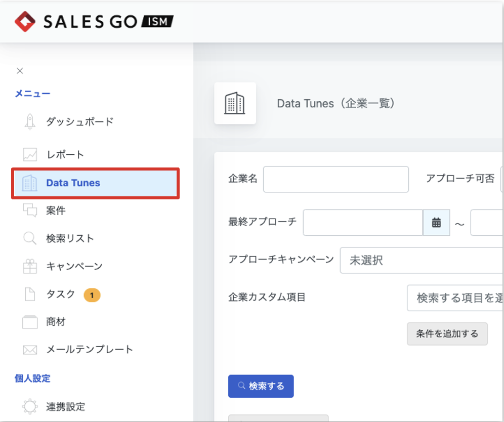Click the アプローチ可否 label
Viewport: 504px width, 422px height.
tap(460, 179)
